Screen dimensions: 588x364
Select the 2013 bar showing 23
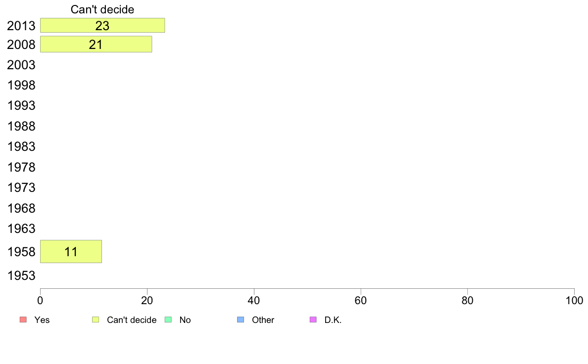pyautogui.click(x=102, y=25)
